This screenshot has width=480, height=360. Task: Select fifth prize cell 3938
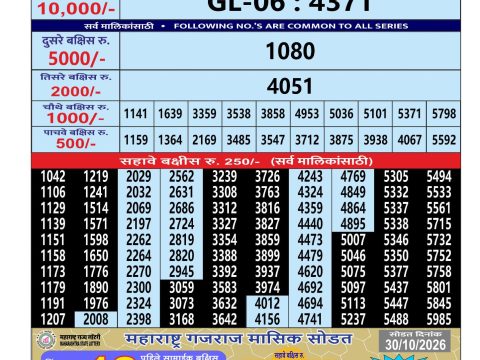(375, 140)
